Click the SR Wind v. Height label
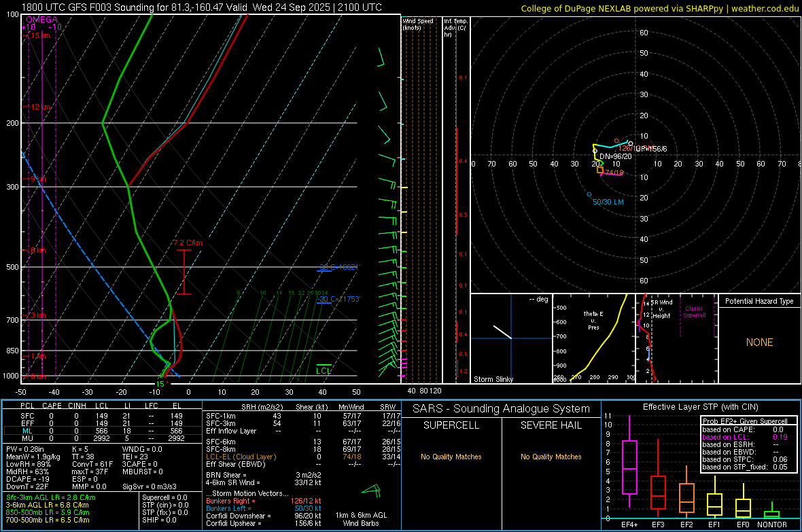 click(661, 309)
